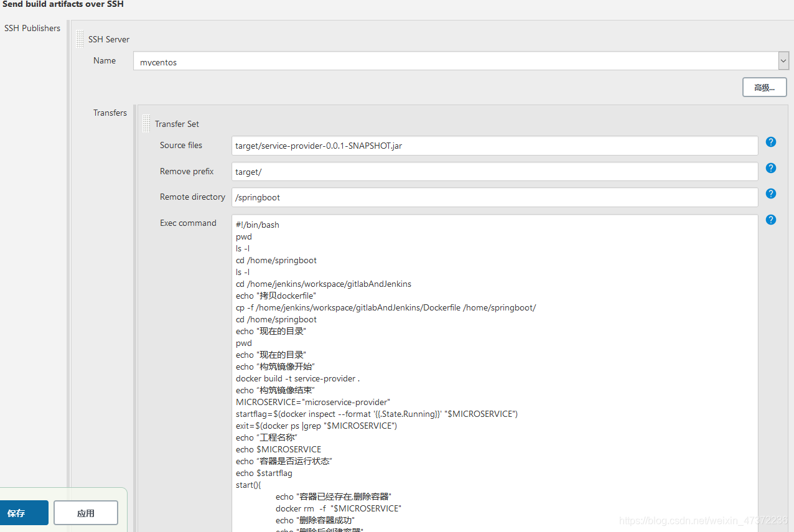Click the 'echo "容器已经存在,删除容器"' line

(x=333, y=497)
